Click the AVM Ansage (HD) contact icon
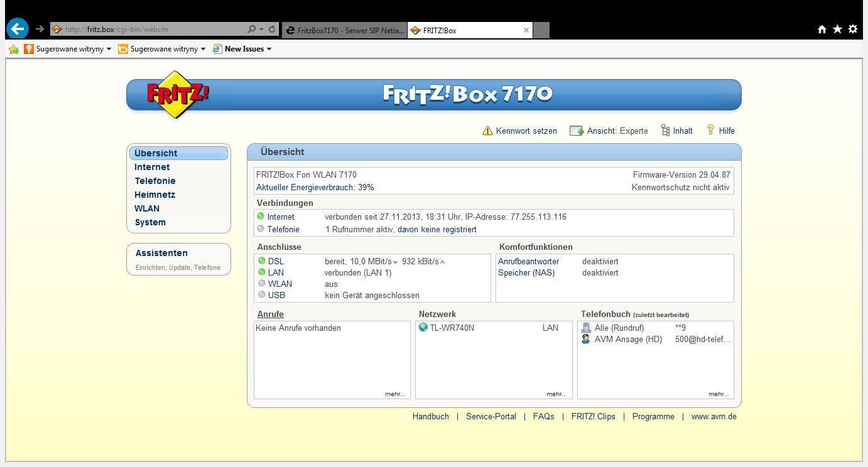Image resolution: width=868 pixels, height=467 pixels. click(x=586, y=339)
